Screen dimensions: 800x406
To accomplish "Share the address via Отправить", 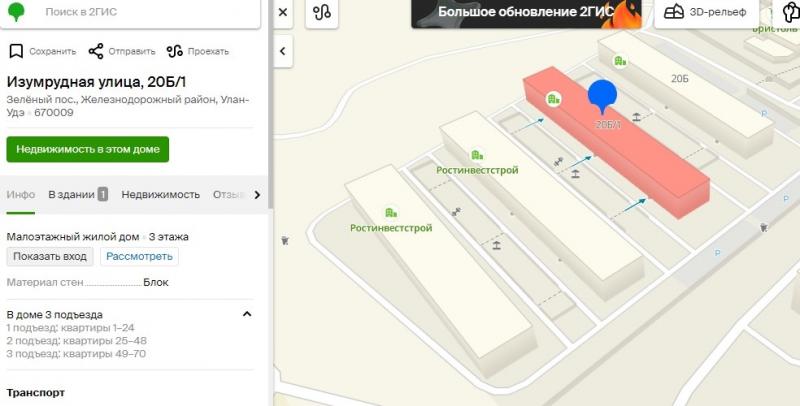I will point(121,52).
